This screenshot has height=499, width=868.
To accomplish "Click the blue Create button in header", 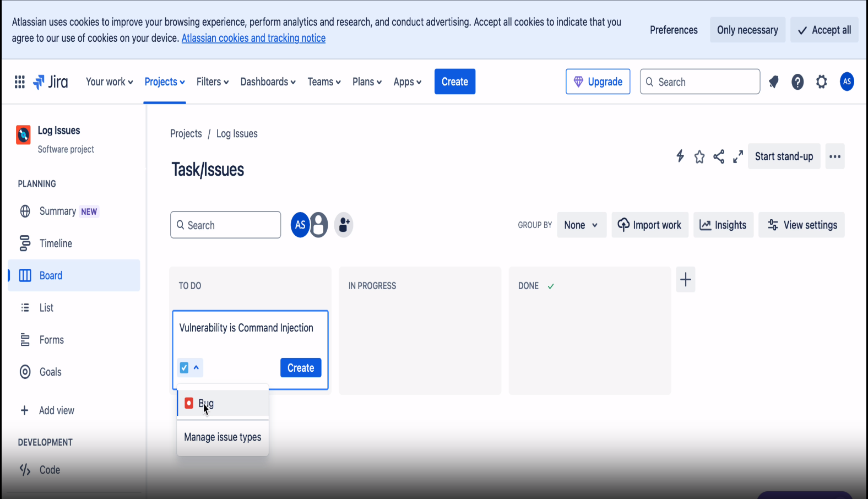I will click(x=455, y=82).
